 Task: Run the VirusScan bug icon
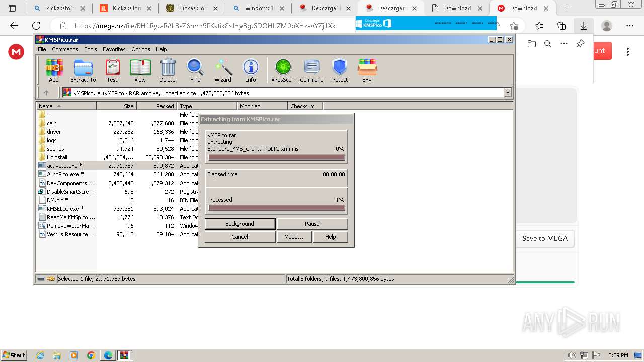tap(283, 71)
